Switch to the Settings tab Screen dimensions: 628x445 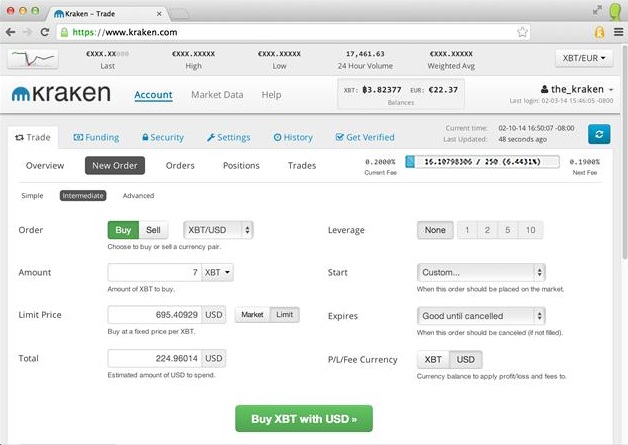[x=228, y=137]
